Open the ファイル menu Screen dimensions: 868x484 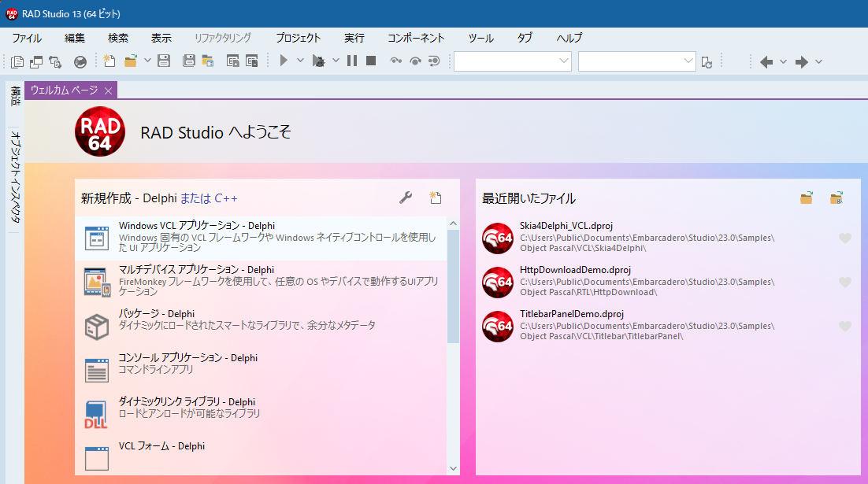[27, 38]
